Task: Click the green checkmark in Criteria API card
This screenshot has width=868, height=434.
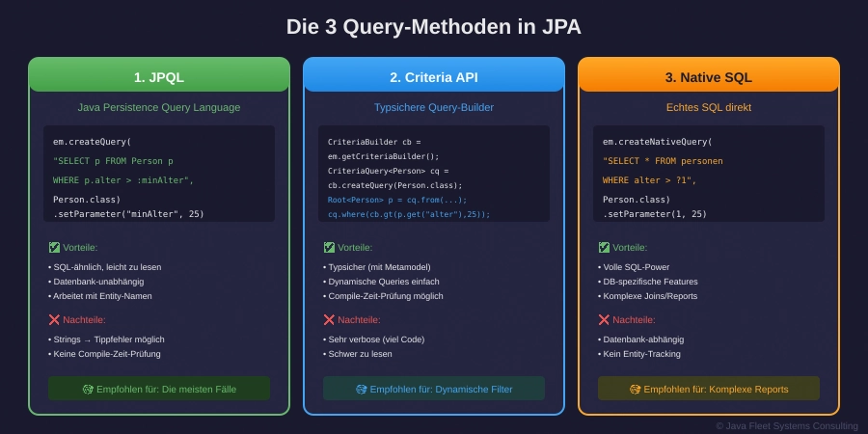Action: [x=329, y=248]
